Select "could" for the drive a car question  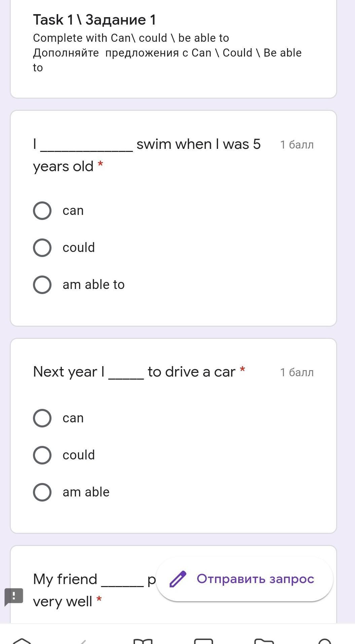[x=42, y=455]
